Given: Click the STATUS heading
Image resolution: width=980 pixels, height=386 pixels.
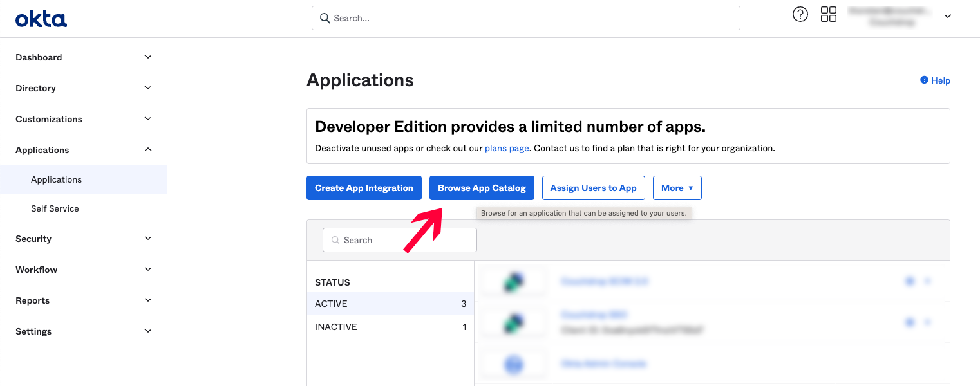Looking at the screenshot, I should [x=332, y=282].
